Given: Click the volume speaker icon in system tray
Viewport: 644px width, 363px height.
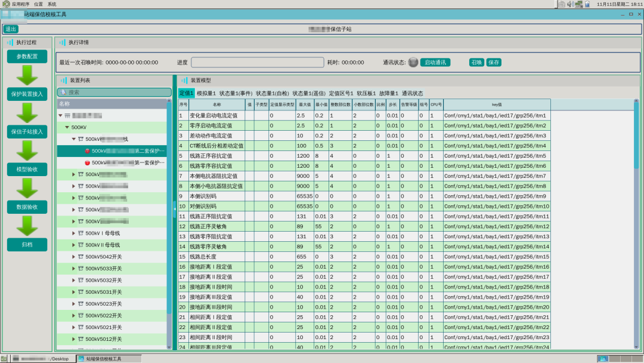Looking at the screenshot, I should pyautogui.click(x=570, y=4).
